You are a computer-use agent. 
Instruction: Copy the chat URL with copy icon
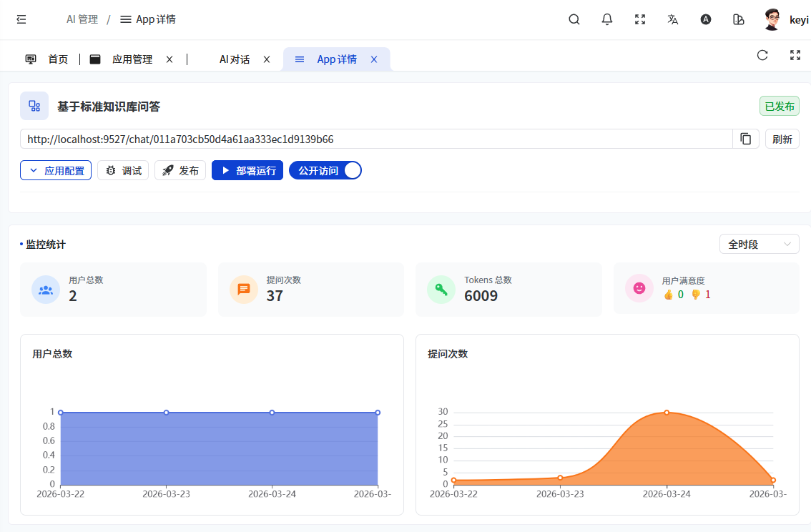click(x=746, y=139)
